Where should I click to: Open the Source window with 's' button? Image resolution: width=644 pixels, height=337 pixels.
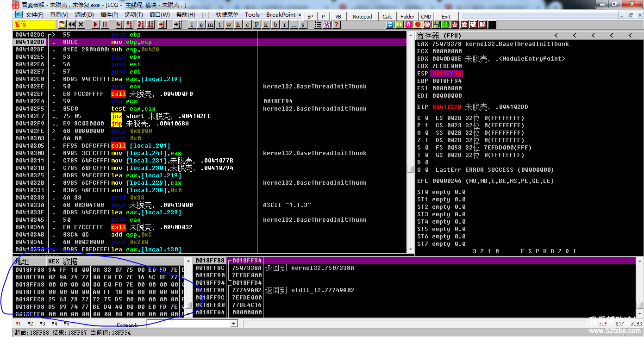click(x=303, y=25)
